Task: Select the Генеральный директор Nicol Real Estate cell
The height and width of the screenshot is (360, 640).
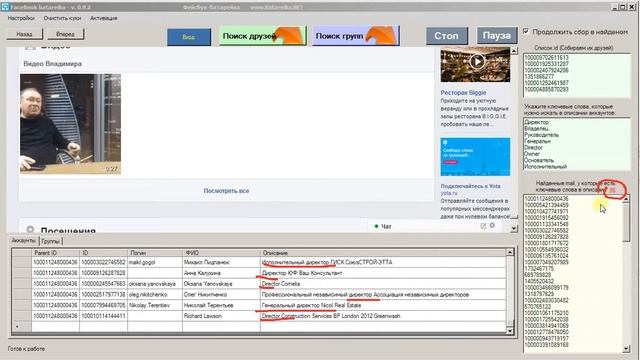Action: (383, 305)
